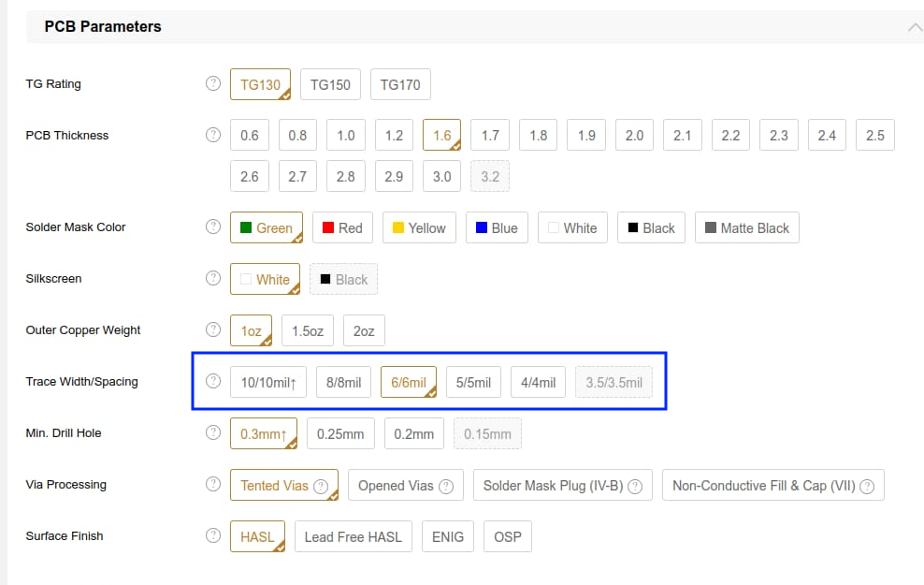
Task: Set minimum drill hole to 0.25mm
Action: coord(340,433)
